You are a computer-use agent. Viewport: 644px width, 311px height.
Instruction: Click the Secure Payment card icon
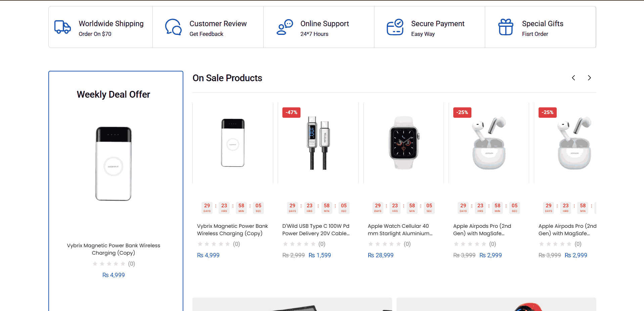point(395,27)
